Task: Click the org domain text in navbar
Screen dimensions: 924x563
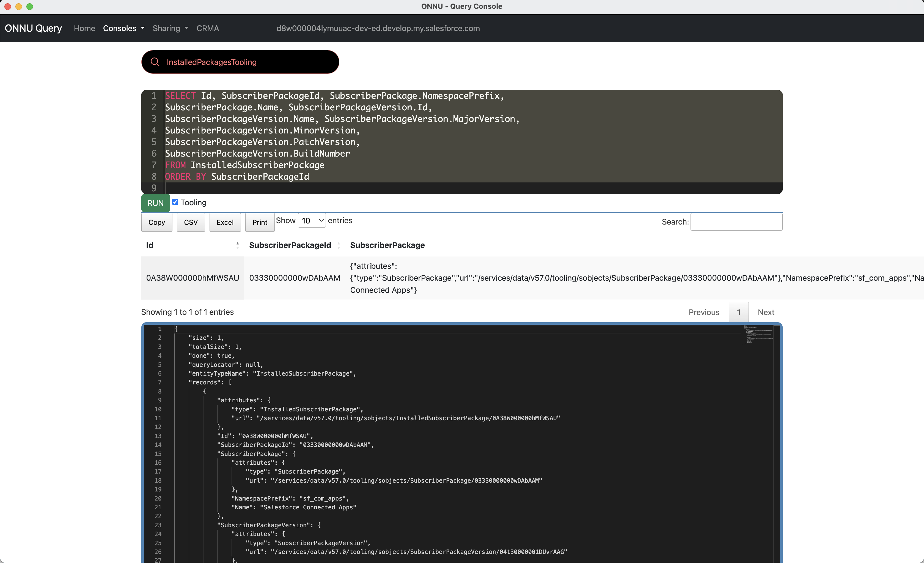Action: click(378, 28)
